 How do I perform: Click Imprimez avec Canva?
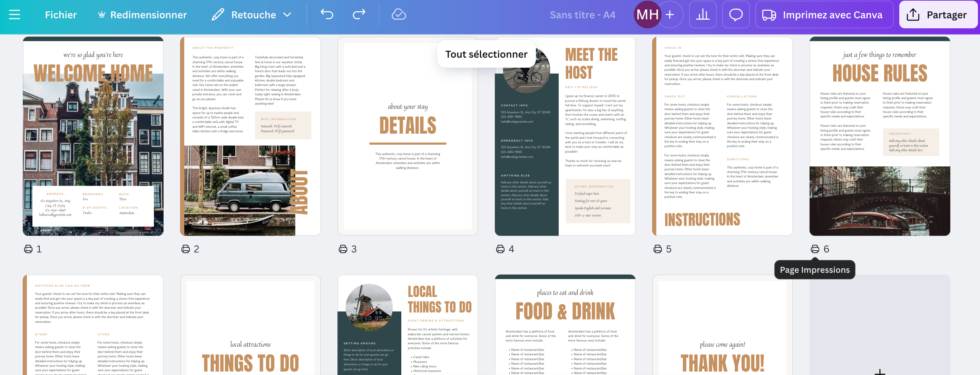[832, 15]
